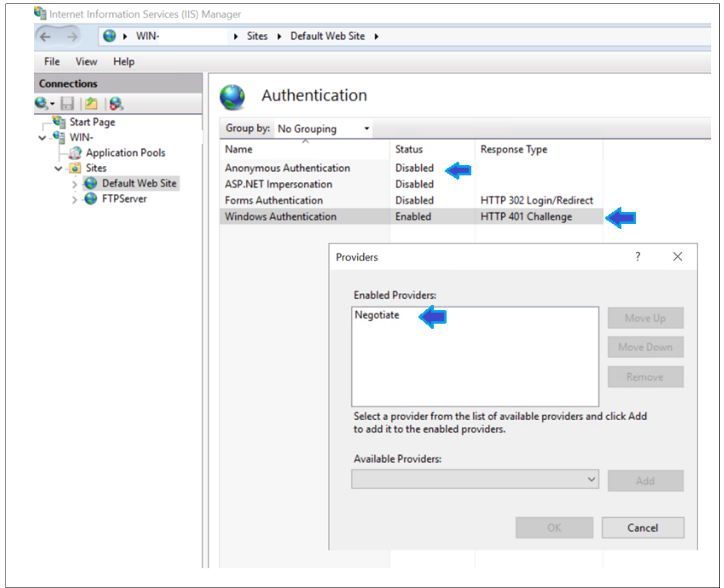Screen dimensions: 724x588
Task: Click the question mark help button in Providers
Action: tap(638, 257)
